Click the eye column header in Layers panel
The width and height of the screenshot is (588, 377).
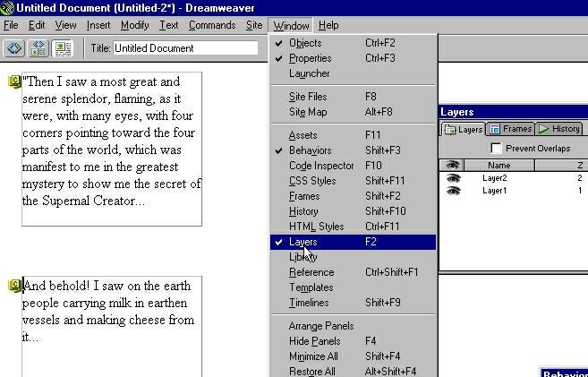452,165
